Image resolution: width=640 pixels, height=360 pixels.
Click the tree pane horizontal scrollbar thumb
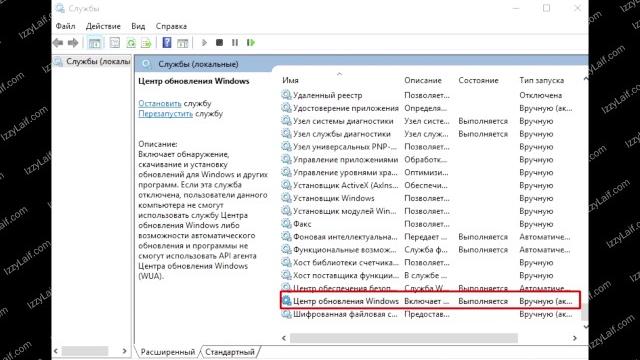(85, 351)
